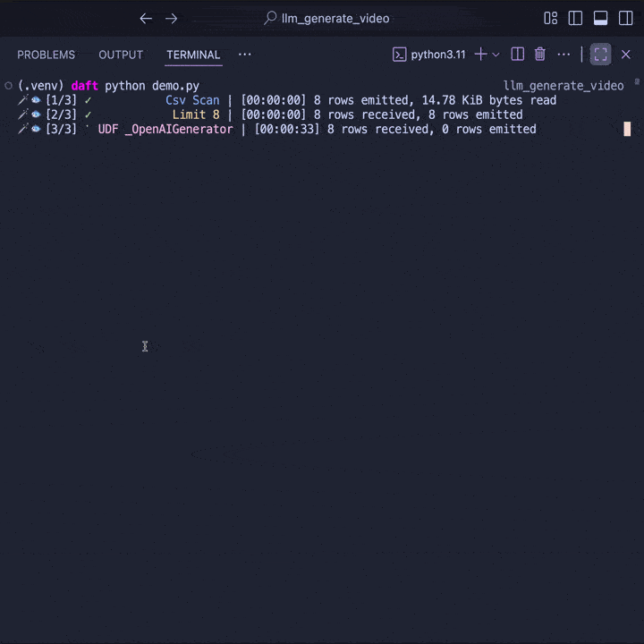The image size is (644, 644).
Task: Click the llm_generate_video directory label in terminal
Action: [563, 86]
